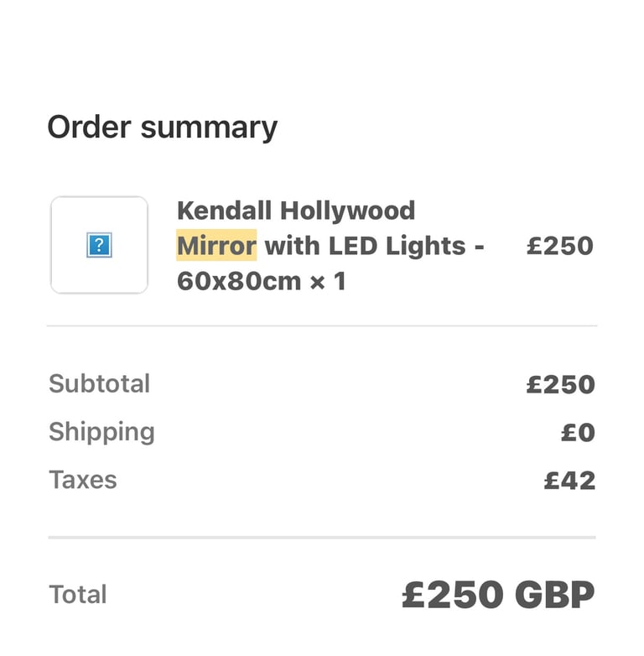Click the × 1 quantity text
This screenshot has height=656, width=644.
click(328, 281)
